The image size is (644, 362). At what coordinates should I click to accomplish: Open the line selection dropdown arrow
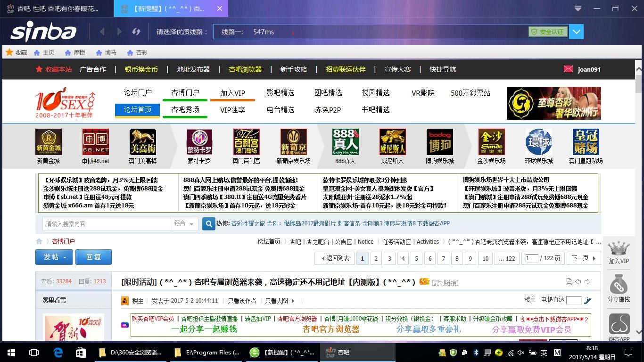coord(577,32)
